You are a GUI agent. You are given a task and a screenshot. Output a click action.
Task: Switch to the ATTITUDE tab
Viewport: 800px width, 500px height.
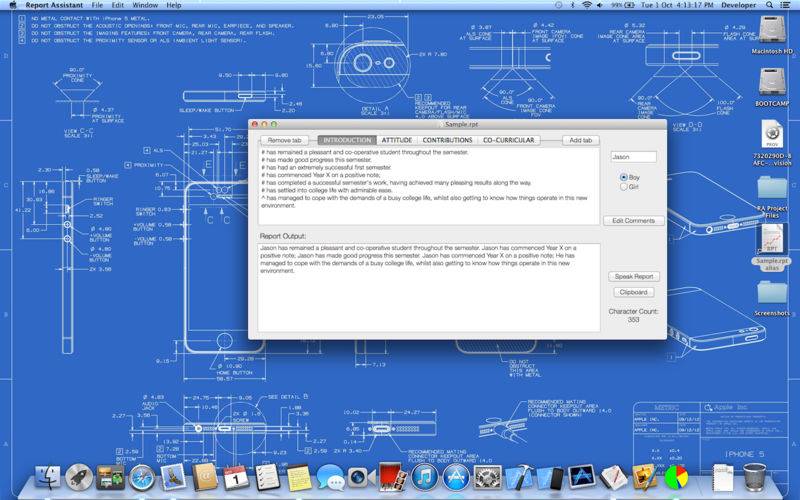click(x=397, y=140)
